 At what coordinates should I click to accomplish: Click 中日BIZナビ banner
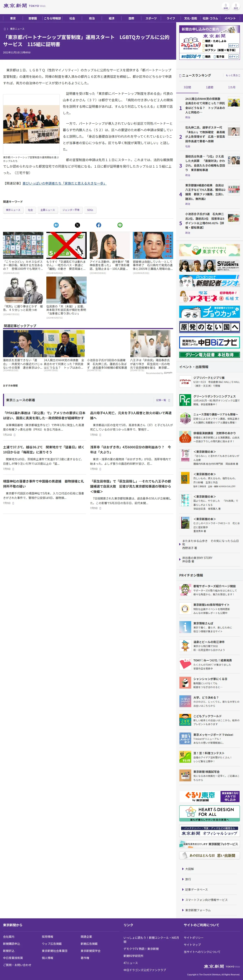[x=209, y=342]
